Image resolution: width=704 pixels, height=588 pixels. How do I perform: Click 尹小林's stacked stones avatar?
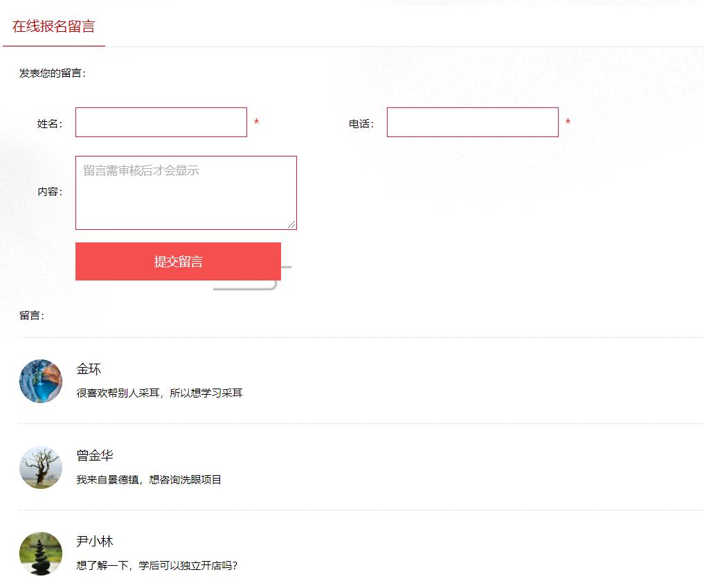pos(41,553)
